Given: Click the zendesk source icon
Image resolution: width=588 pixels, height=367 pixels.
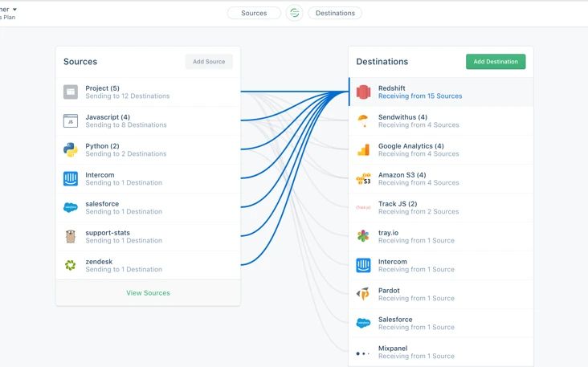Looking at the screenshot, I should tap(71, 265).
